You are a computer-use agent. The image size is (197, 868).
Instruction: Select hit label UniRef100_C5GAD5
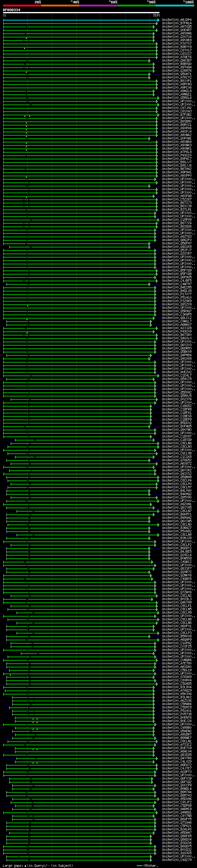coord(177,684)
